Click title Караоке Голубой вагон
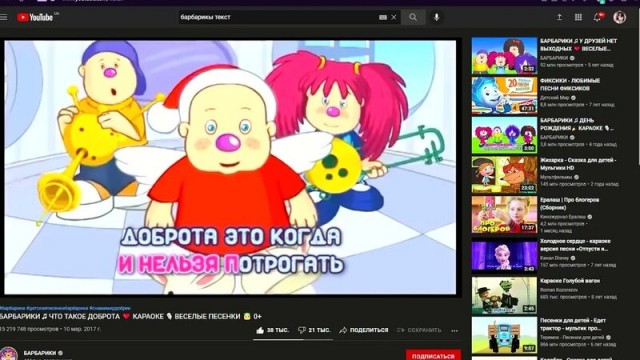The width and height of the screenshot is (640, 360). tap(570, 281)
